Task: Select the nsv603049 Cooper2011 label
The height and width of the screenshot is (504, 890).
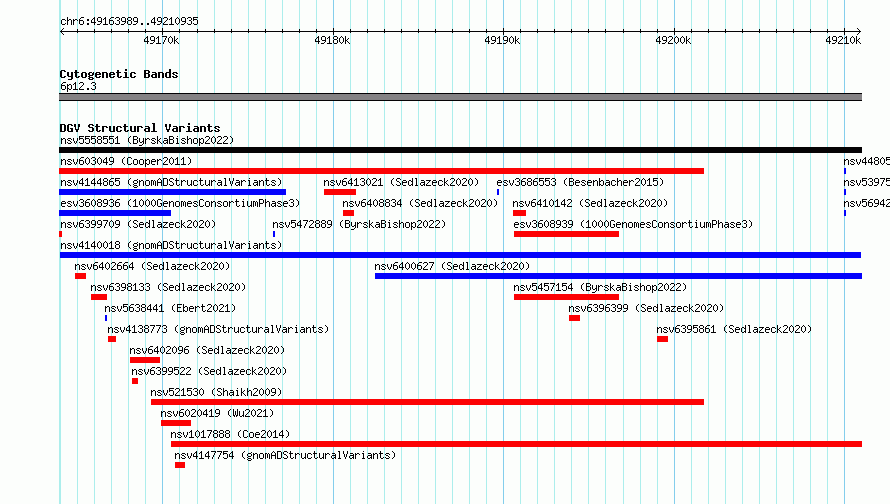Action: pyautogui.click(x=126, y=161)
